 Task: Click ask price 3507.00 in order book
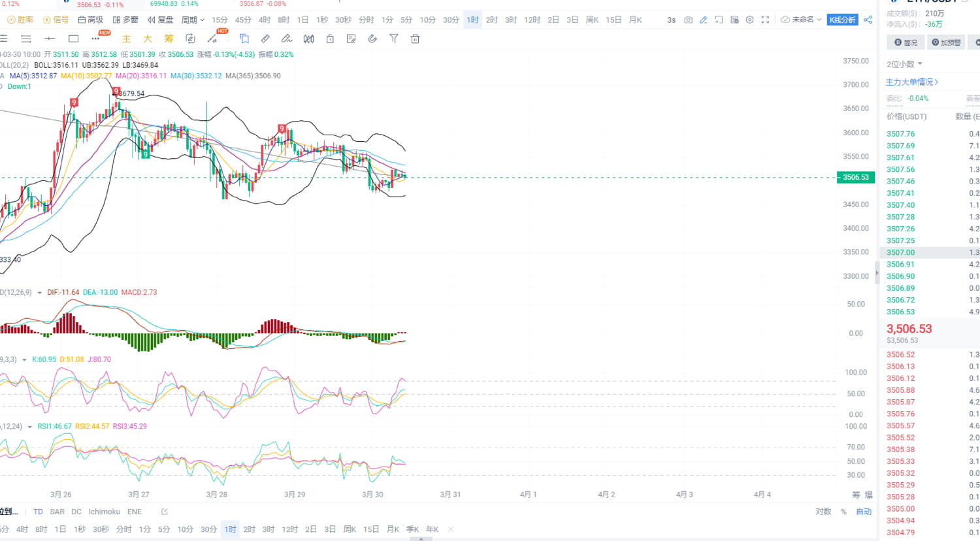[900, 252]
